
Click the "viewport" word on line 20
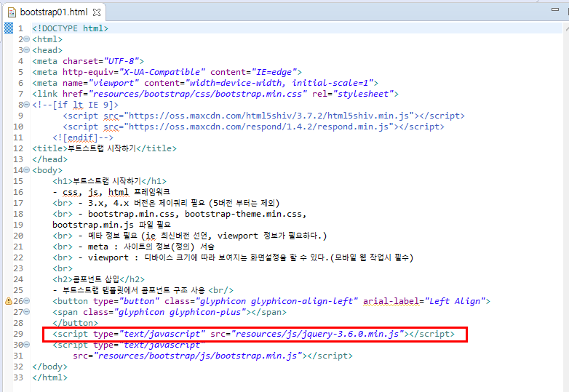click(238, 236)
